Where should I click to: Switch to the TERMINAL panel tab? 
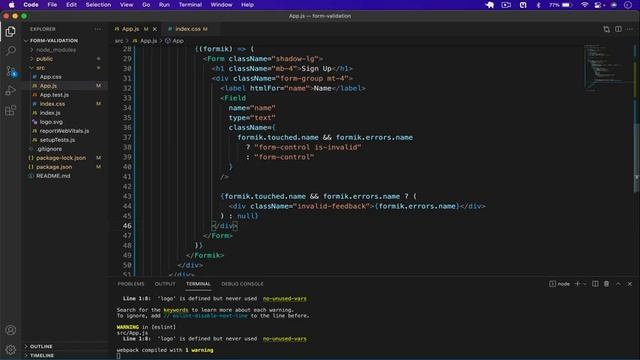[x=198, y=284]
